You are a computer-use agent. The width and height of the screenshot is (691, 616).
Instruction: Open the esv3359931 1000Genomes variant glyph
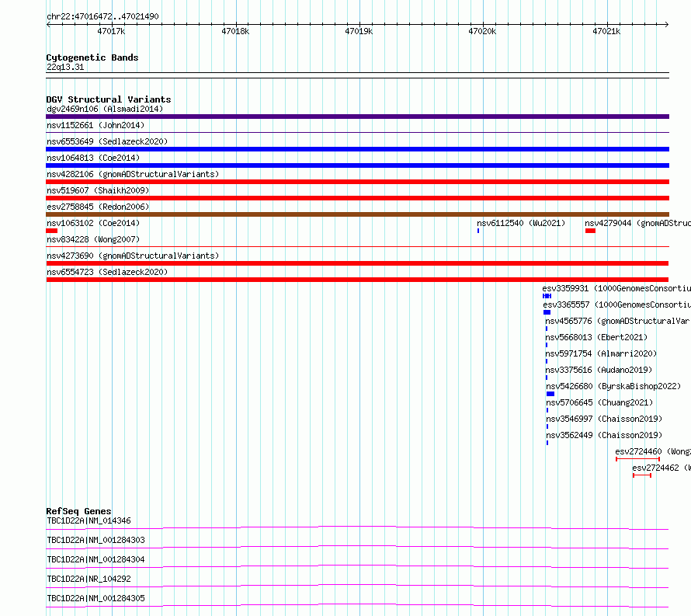click(547, 296)
